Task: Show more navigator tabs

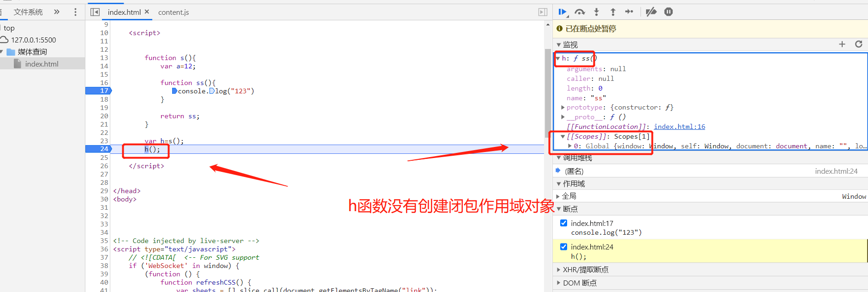Action: click(x=57, y=12)
